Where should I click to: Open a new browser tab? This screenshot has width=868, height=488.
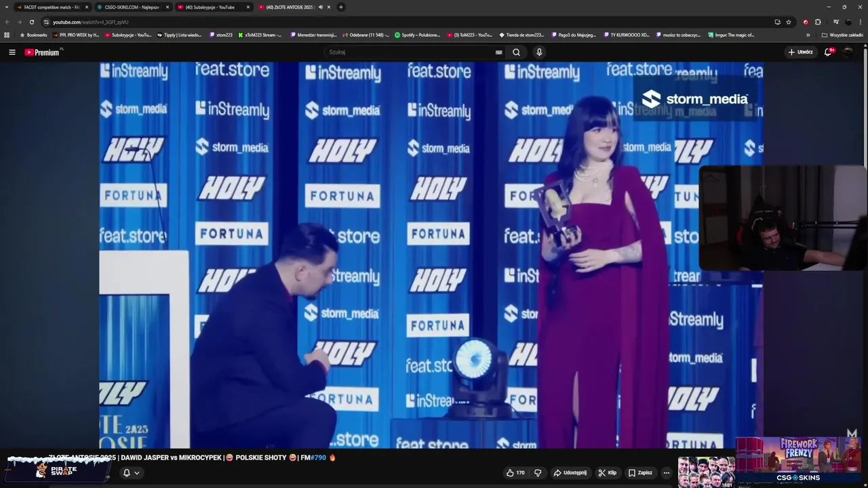(x=341, y=7)
